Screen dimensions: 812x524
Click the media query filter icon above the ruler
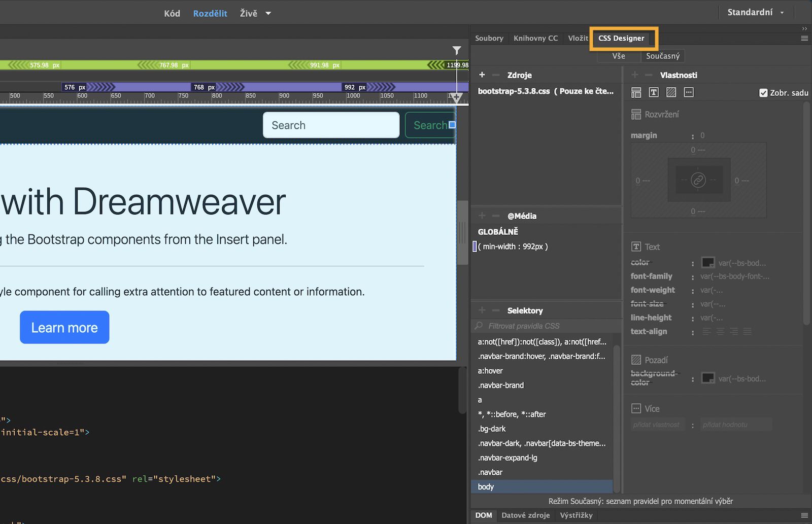tap(456, 50)
